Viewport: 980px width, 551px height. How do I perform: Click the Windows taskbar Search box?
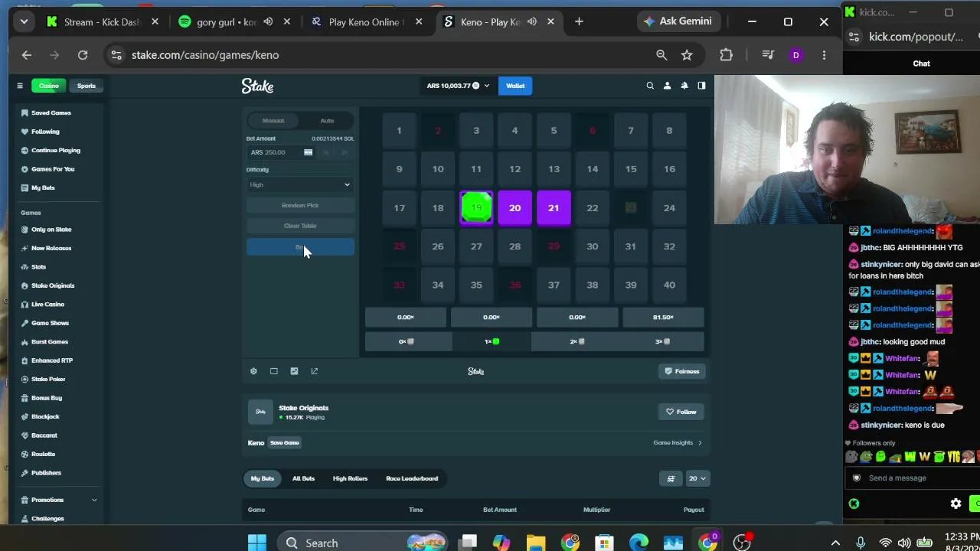364,543
